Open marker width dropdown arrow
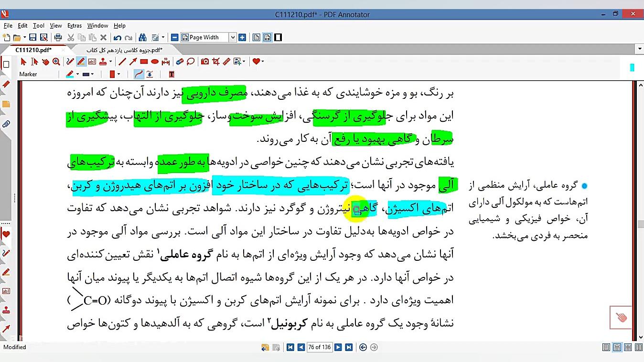 coord(92,74)
